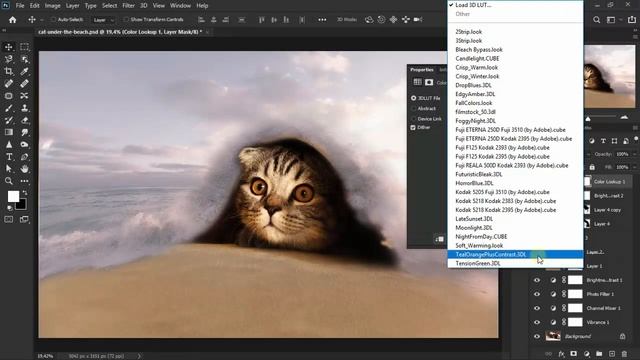This screenshot has width=640, height=360.
Task: Open more alignment options three dots
Action: [x=322, y=20]
